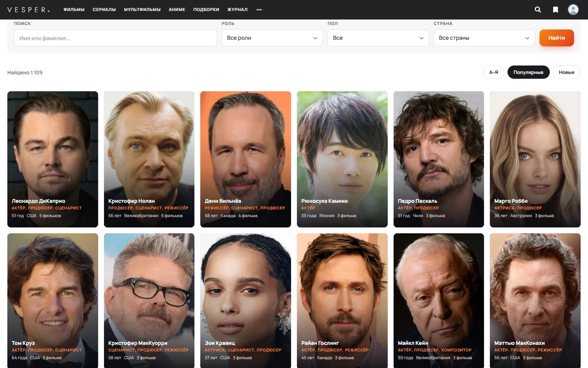This screenshot has width=588, height=368.
Task: Focus the name search input field
Action: click(115, 38)
